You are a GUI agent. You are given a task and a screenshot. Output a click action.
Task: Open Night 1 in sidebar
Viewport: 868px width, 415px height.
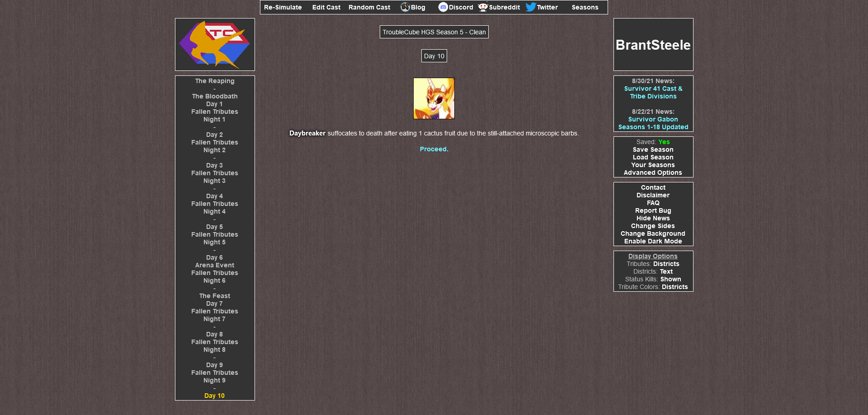pyautogui.click(x=215, y=119)
